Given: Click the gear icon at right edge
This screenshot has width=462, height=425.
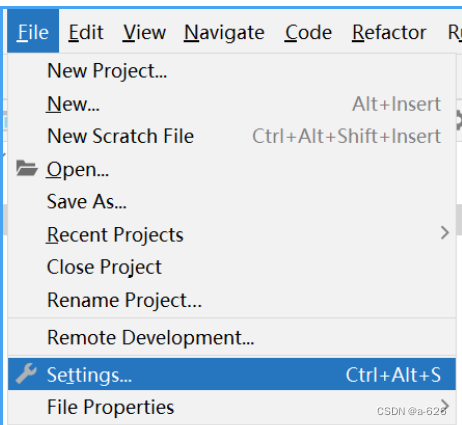Looking at the screenshot, I should click(x=458, y=120).
